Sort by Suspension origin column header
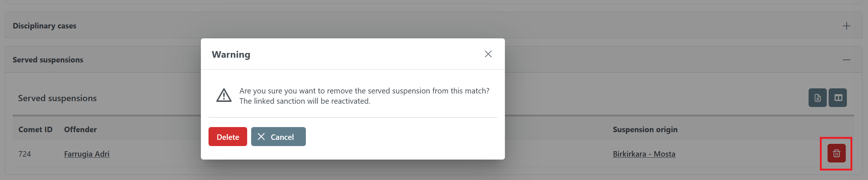868x180 pixels. tap(645, 130)
